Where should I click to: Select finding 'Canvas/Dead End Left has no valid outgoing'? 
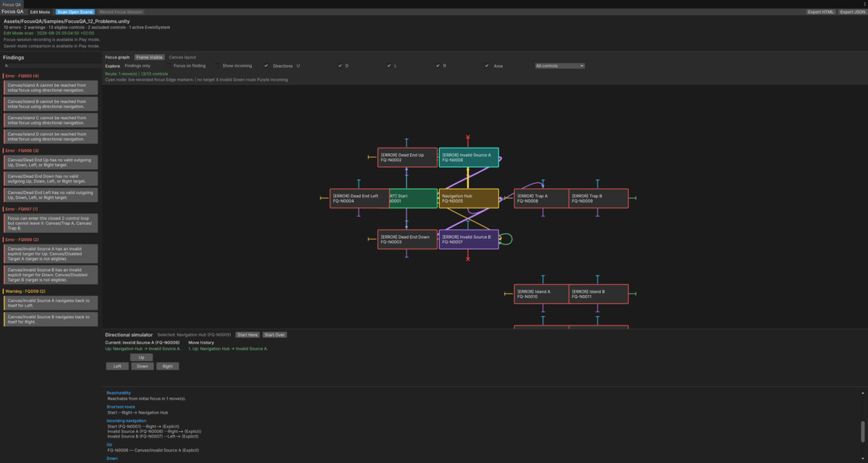click(x=51, y=195)
